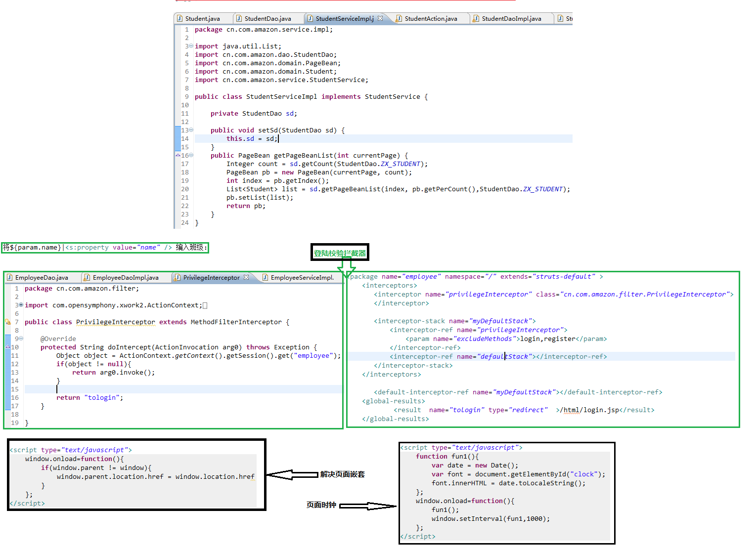Viewport: 756px width, 551px height.
Task: Click 'import cn.com.amazon.dao.StudentDao;' line
Action: coord(266,54)
